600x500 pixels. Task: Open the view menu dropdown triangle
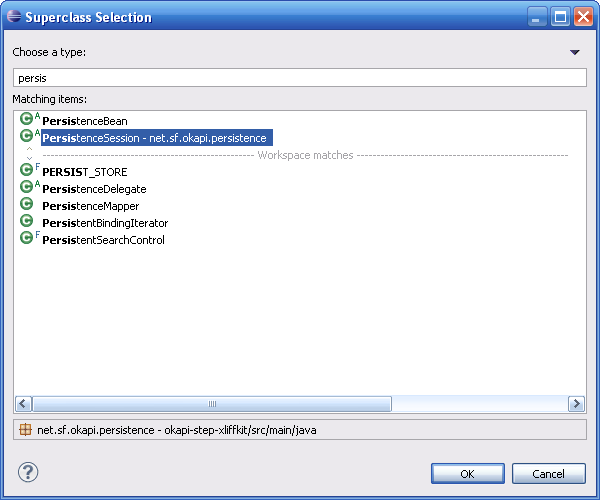pyautogui.click(x=574, y=52)
